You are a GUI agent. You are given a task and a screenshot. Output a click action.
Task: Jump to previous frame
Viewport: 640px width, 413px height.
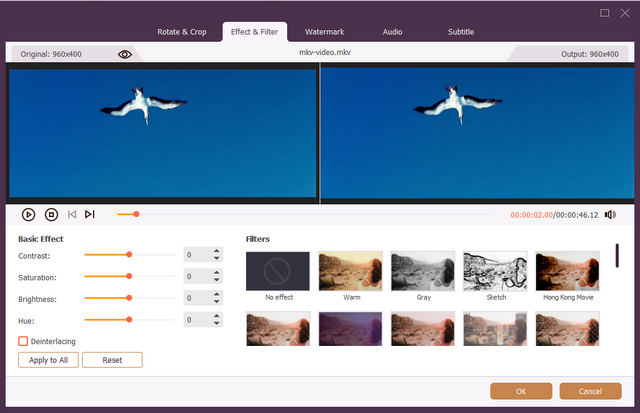coord(71,214)
